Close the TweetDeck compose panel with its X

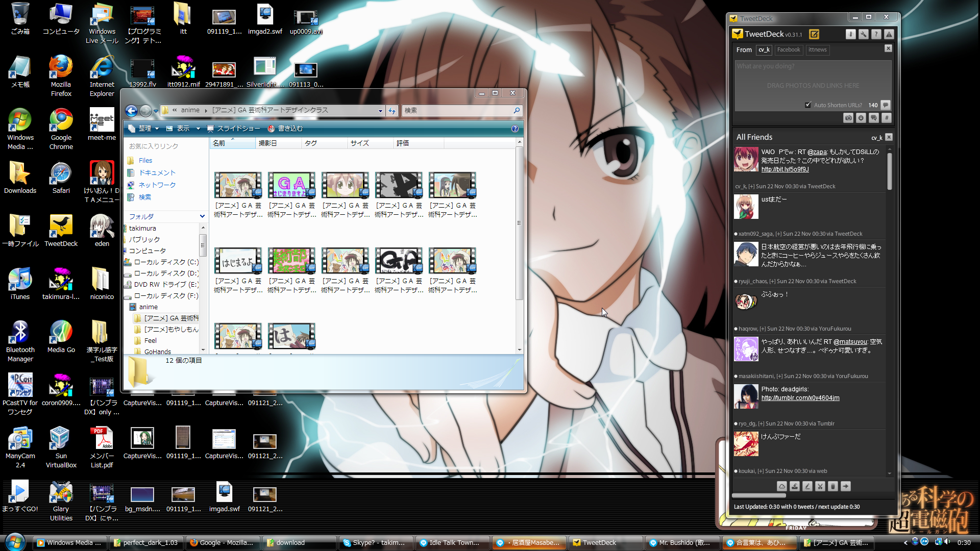(x=888, y=48)
